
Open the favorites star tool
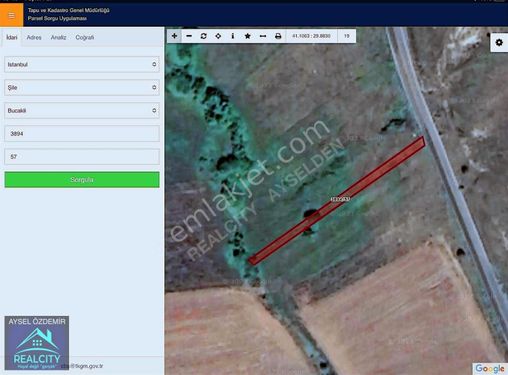click(247, 36)
